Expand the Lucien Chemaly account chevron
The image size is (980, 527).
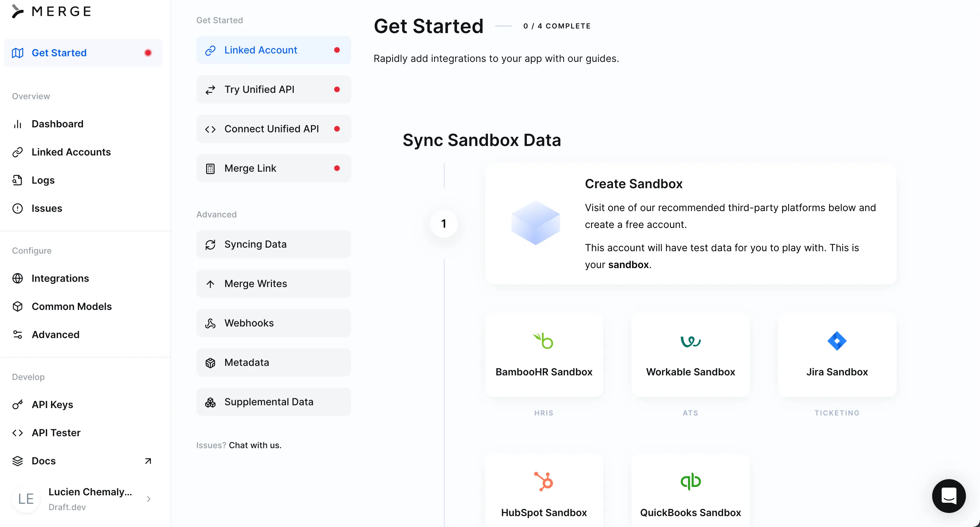149,499
